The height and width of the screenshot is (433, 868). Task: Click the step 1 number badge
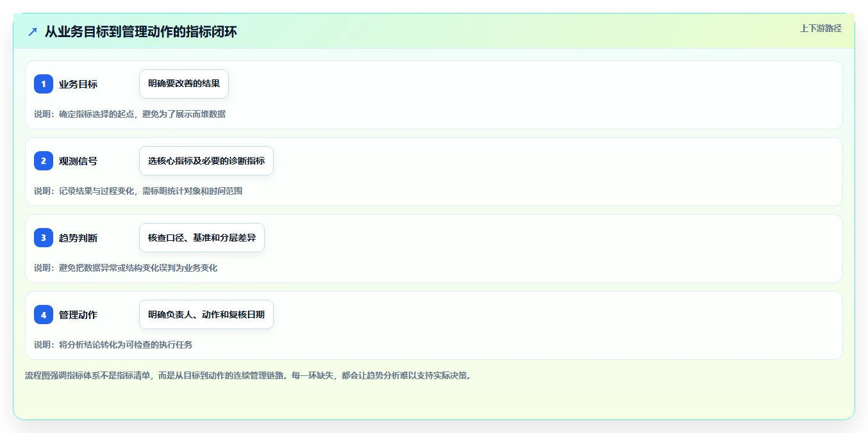tap(44, 84)
